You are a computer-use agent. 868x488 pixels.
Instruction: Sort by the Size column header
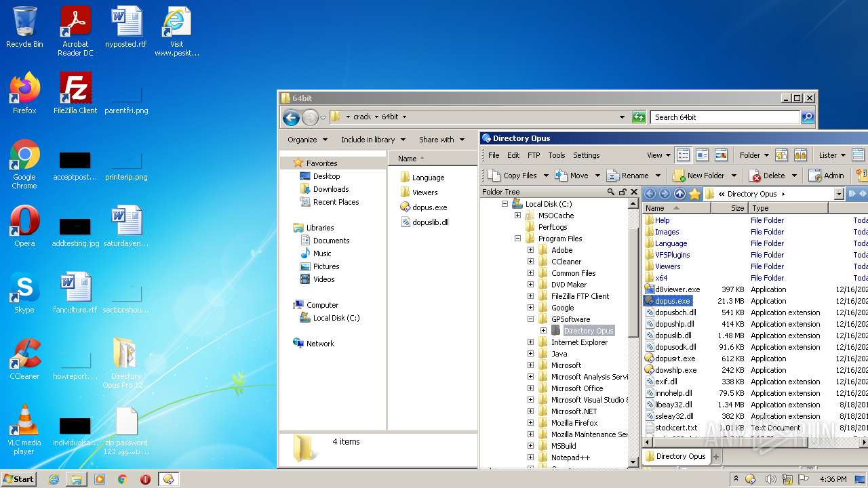click(729, 208)
